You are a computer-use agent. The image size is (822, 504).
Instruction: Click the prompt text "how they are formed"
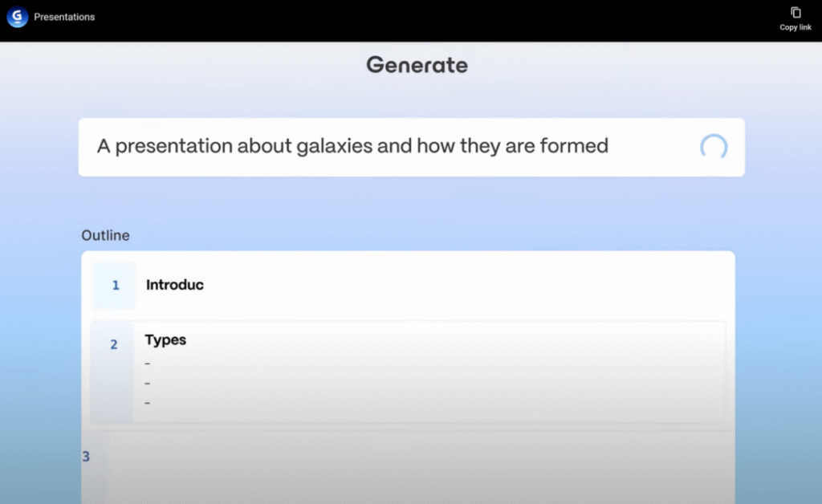512,146
